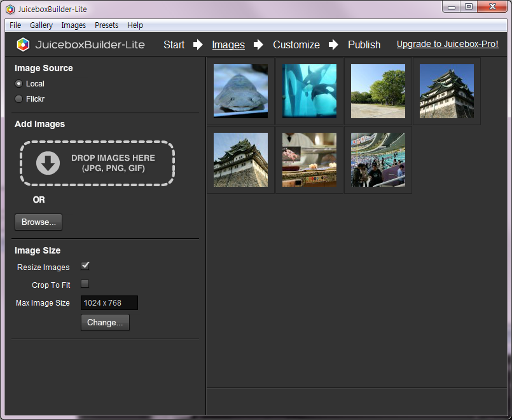
Task: Click the JuiceboxBuilder-Lite hexagon logo icon
Action: 23,44
